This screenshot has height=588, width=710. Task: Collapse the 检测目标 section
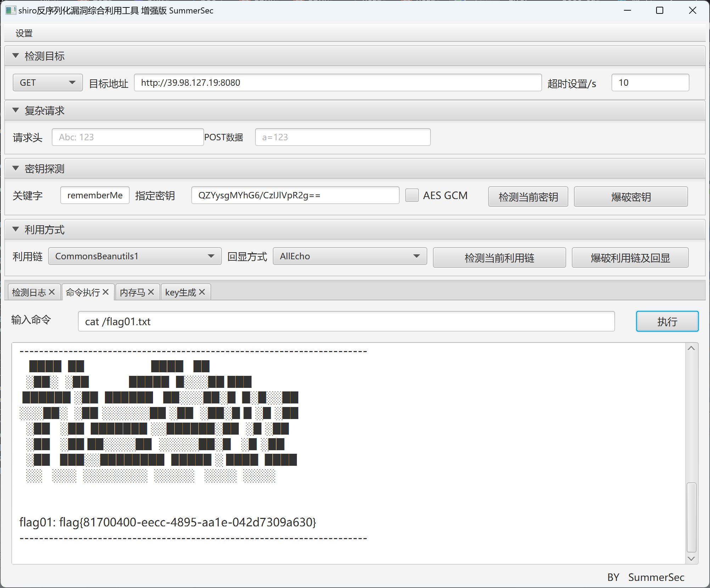(16, 56)
